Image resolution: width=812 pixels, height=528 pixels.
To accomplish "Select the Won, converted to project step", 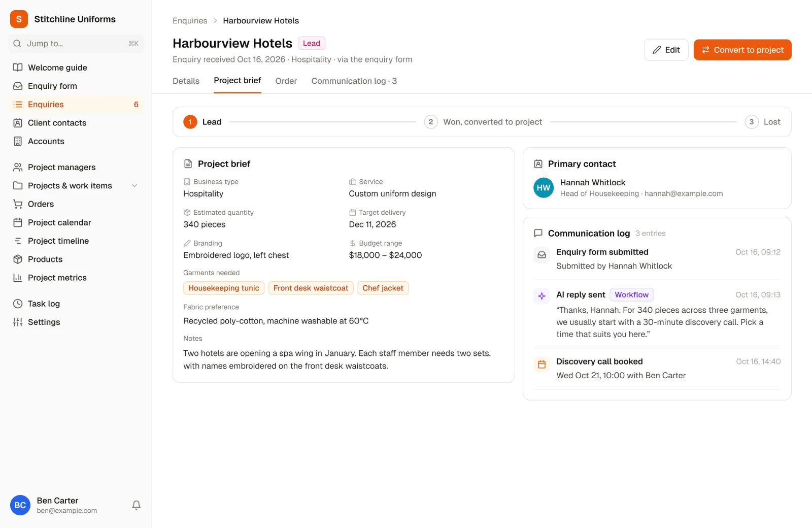I will 483,122.
